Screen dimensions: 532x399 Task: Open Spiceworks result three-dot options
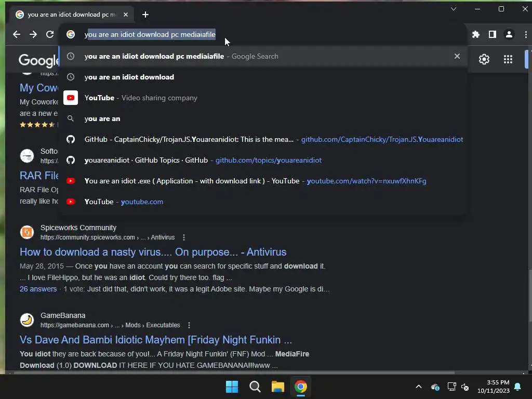pyautogui.click(x=184, y=237)
